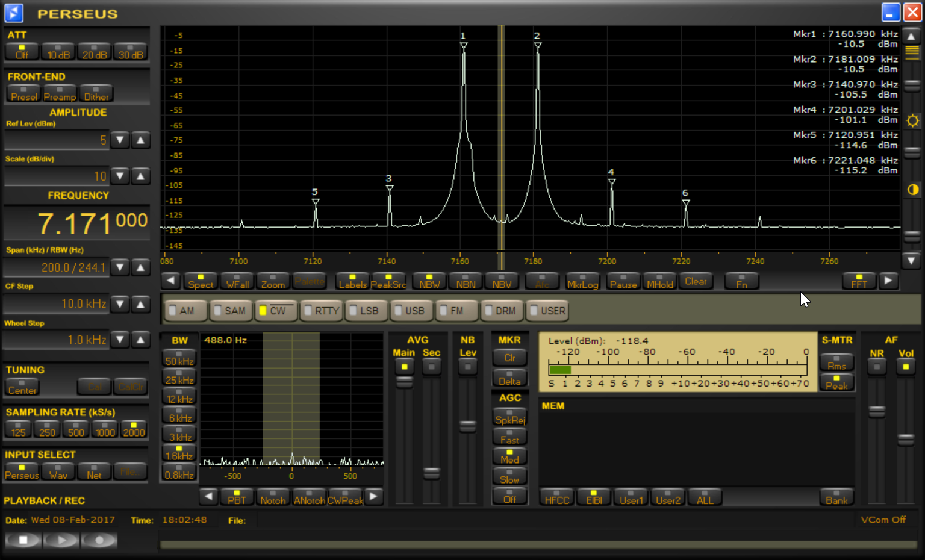Click the up arrow above the spectrum scale

912,36
